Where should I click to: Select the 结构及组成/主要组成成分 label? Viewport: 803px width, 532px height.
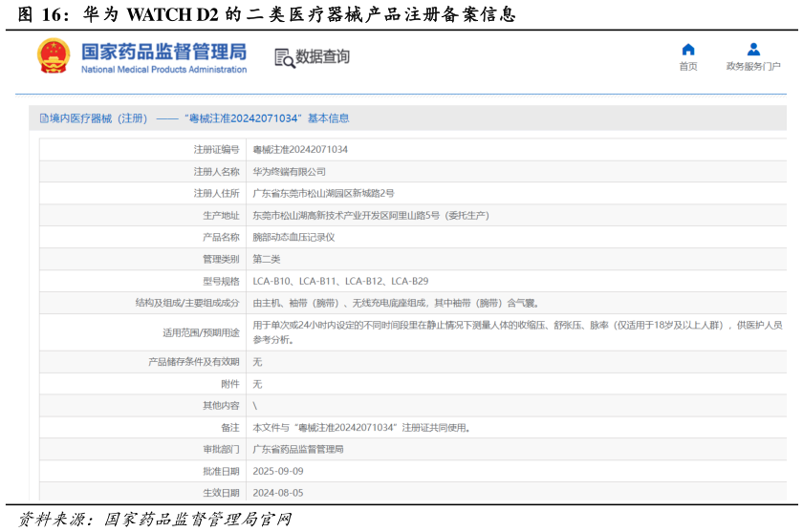187,303
